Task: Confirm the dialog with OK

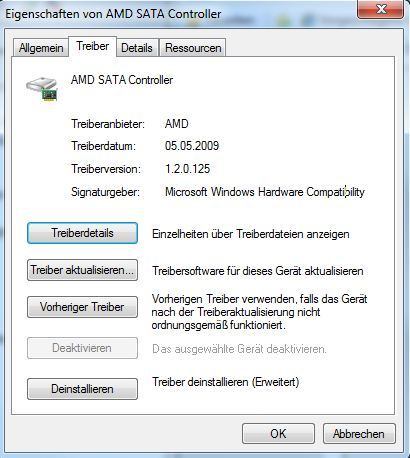Action: click(278, 434)
